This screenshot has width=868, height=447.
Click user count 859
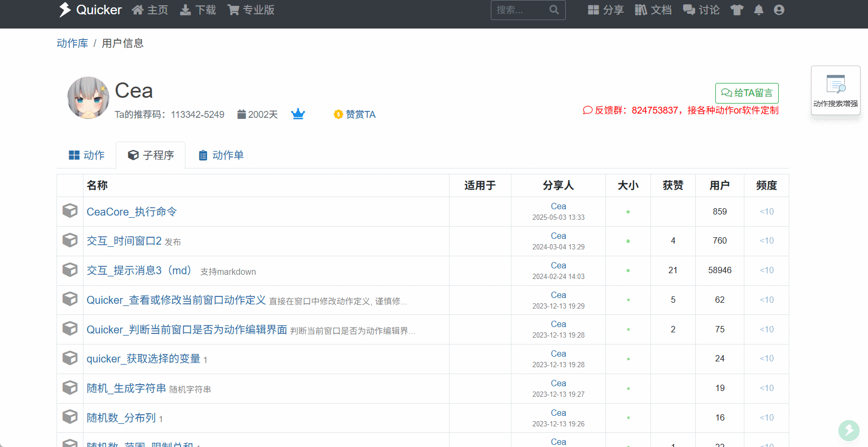point(720,212)
